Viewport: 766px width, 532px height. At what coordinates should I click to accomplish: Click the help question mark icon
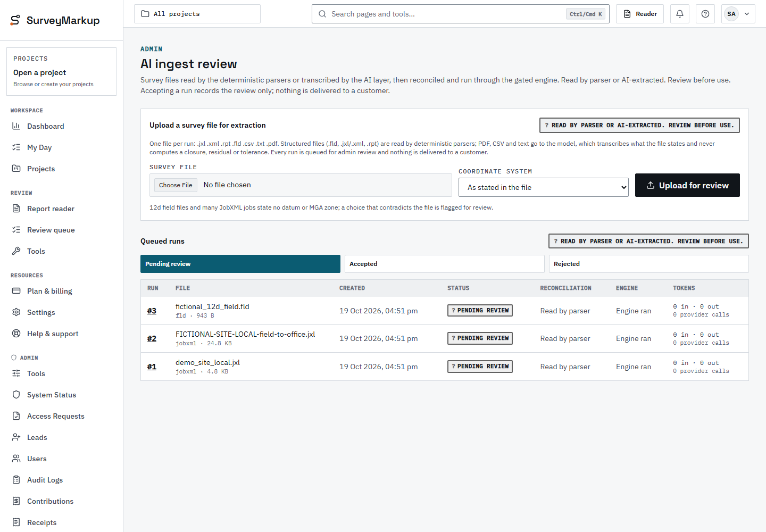[x=705, y=14]
